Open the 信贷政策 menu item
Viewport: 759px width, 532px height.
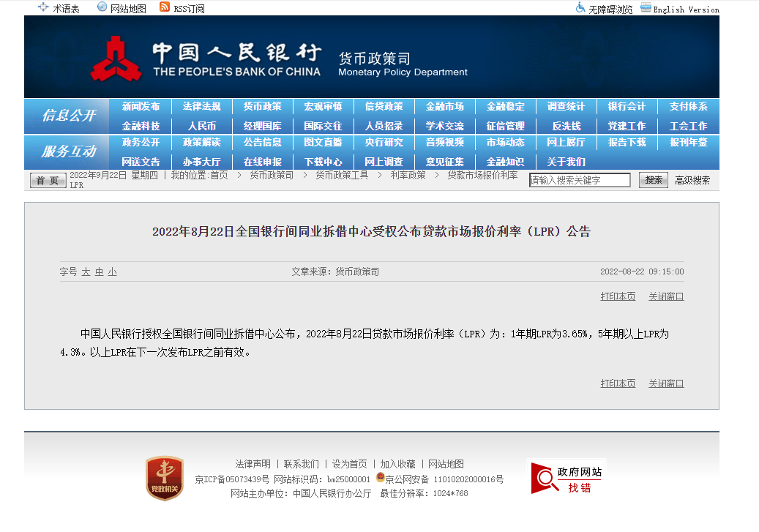[x=384, y=107]
